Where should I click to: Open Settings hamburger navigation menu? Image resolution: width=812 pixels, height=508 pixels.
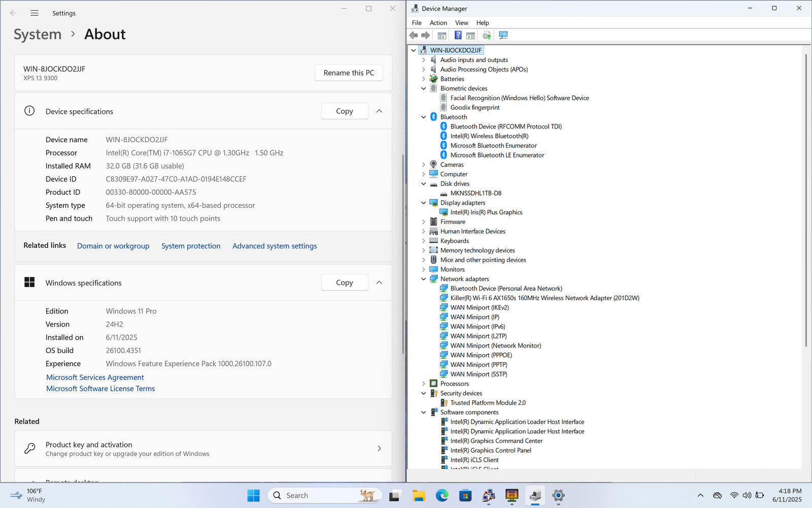coord(35,13)
